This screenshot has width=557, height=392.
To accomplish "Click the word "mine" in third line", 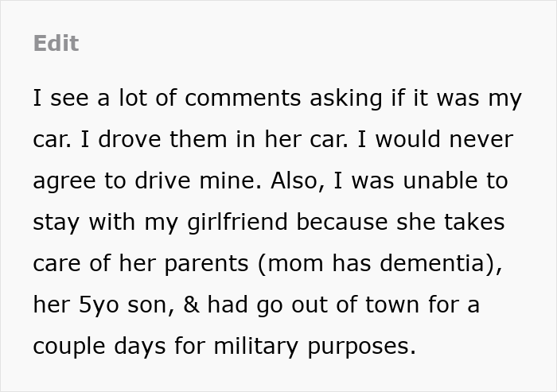I will point(234,181).
